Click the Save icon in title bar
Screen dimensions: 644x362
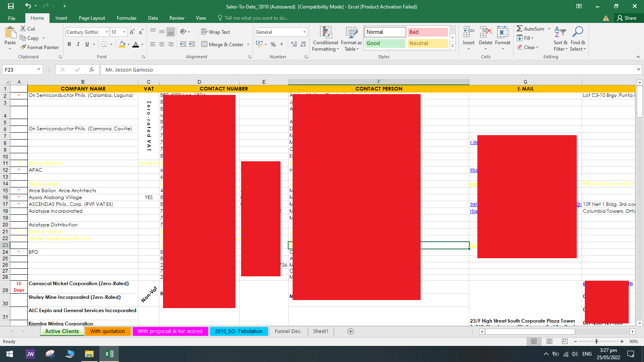[11, 6]
